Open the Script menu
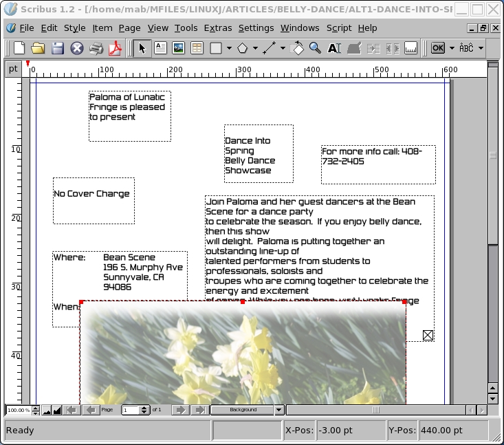The height and width of the screenshot is (445, 504). click(x=338, y=28)
